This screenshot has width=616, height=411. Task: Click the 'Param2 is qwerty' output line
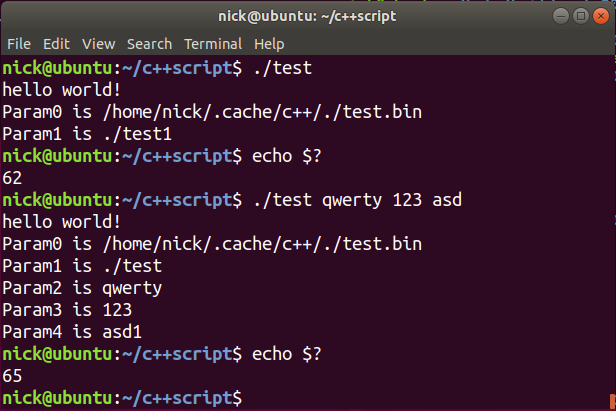(x=82, y=288)
